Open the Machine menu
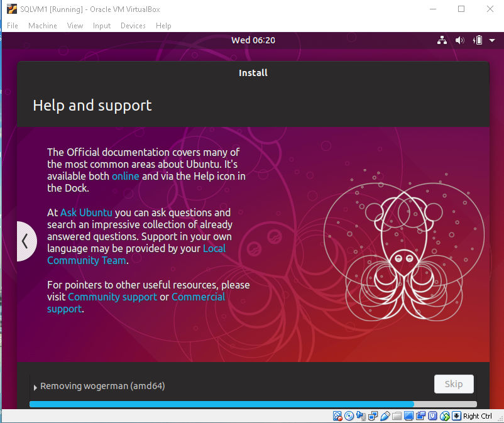The width and height of the screenshot is (504, 423). (x=43, y=26)
